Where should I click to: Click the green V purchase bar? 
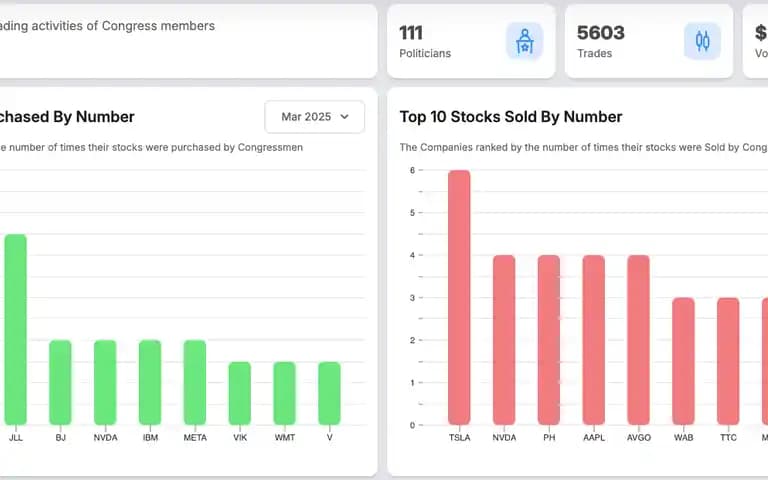tap(329, 393)
